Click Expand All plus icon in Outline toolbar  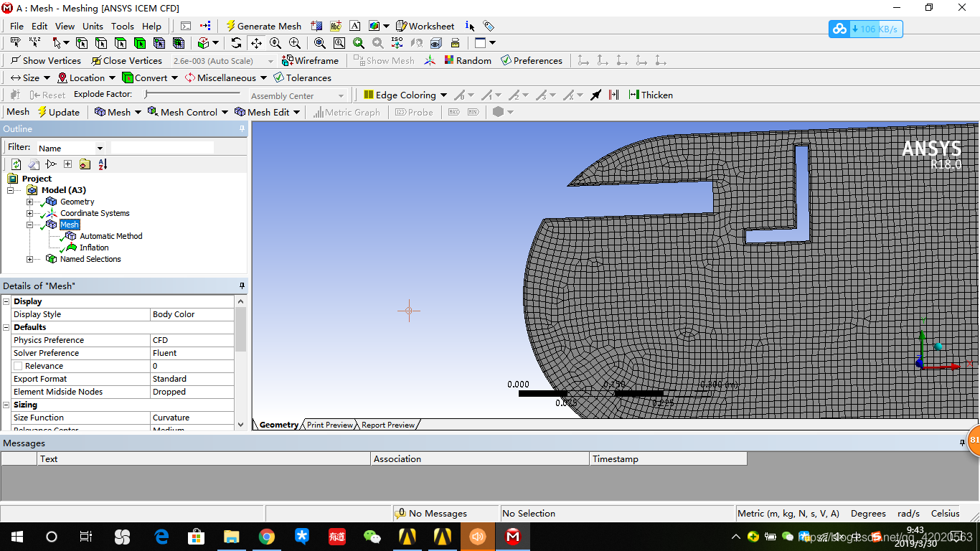pos(67,164)
